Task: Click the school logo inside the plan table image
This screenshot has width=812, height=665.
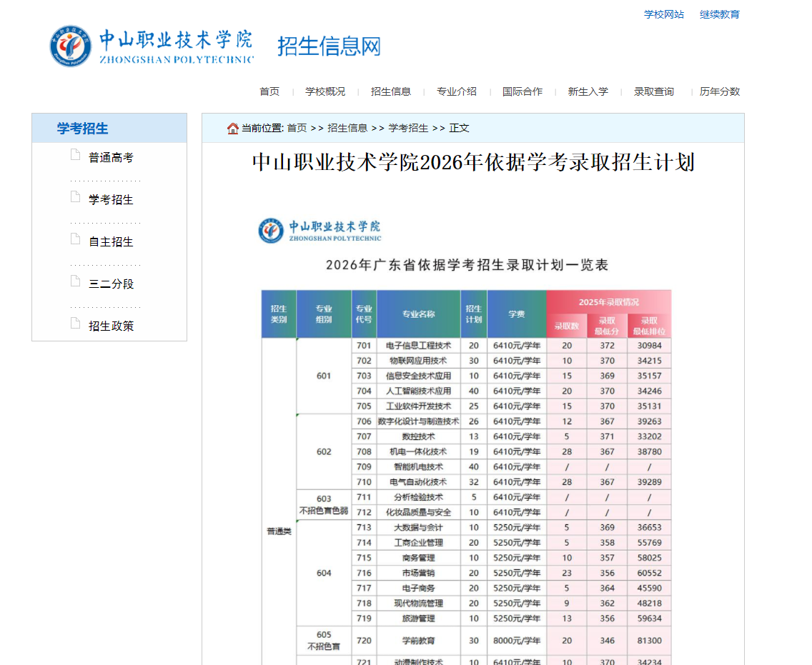Action: pos(270,229)
